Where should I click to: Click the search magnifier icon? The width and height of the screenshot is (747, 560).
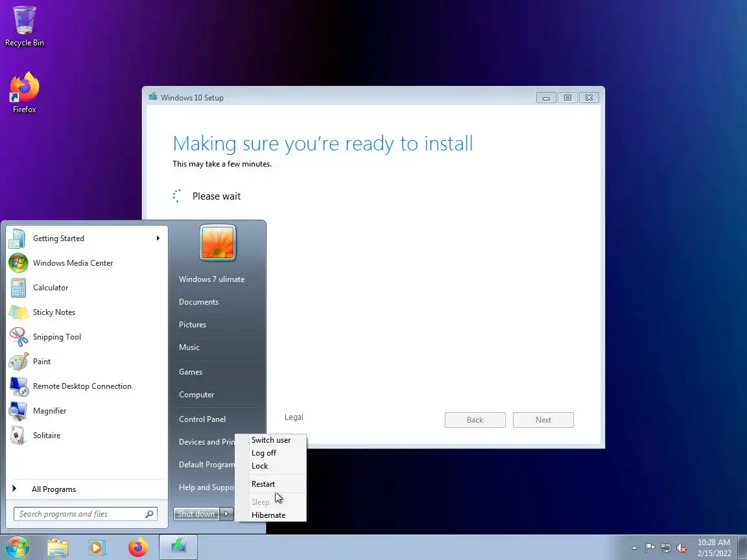coord(150,514)
